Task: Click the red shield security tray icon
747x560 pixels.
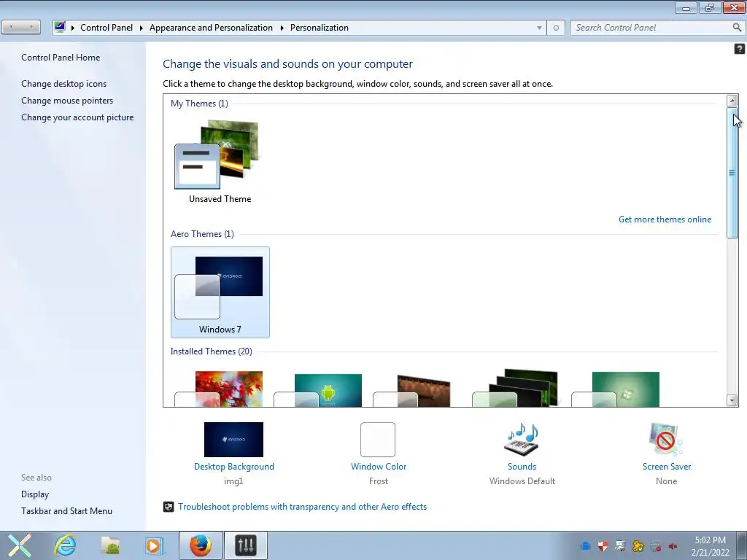Action: tap(603, 546)
